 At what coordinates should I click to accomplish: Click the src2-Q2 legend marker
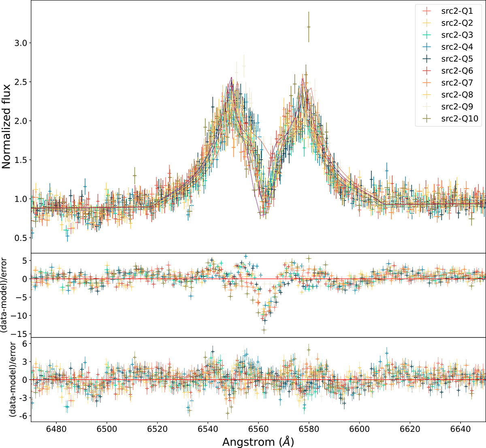pos(427,23)
